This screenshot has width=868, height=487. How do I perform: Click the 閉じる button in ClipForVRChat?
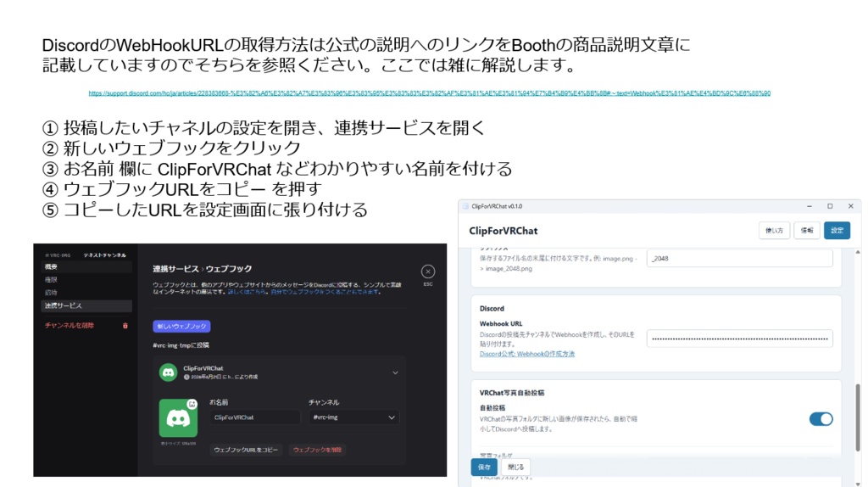tap(515, 467)
